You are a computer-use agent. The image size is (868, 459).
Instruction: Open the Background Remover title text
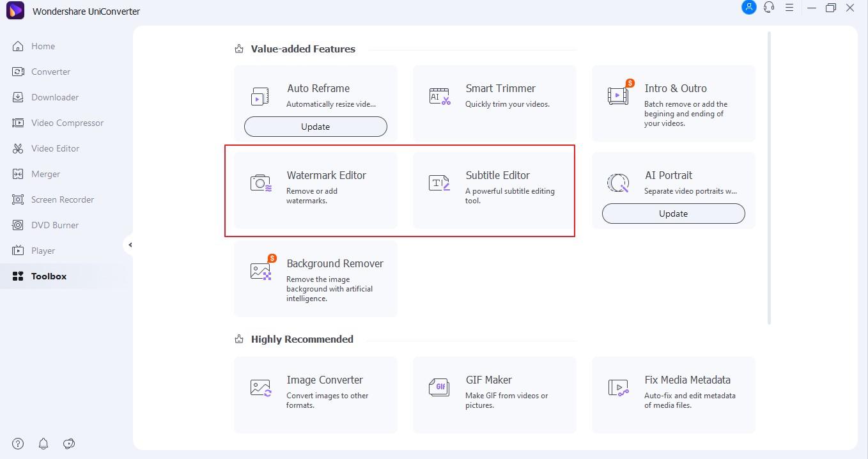click(335, 263)
